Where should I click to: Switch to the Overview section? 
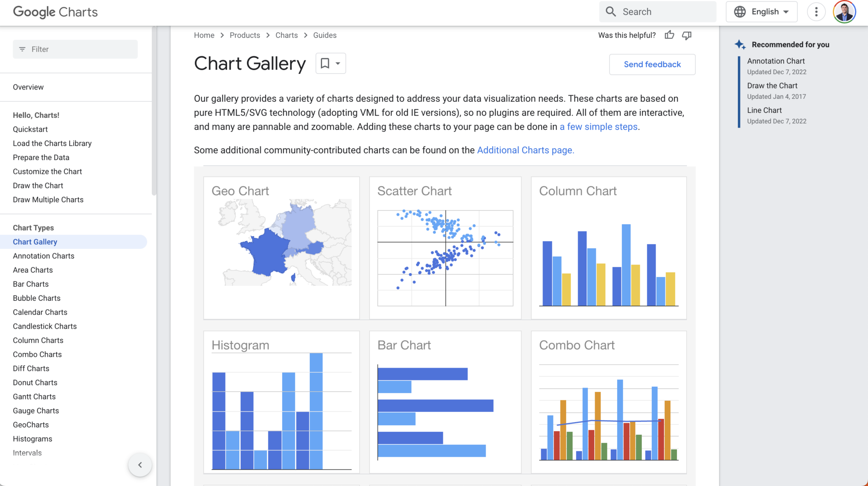coord(28,87)
